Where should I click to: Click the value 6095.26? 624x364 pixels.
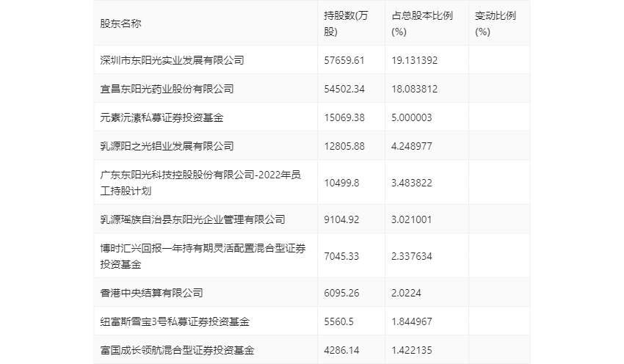point(341,293)
